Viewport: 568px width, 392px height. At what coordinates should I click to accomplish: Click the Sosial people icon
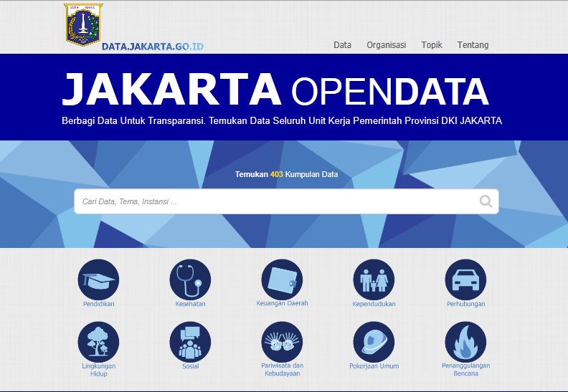190,342
